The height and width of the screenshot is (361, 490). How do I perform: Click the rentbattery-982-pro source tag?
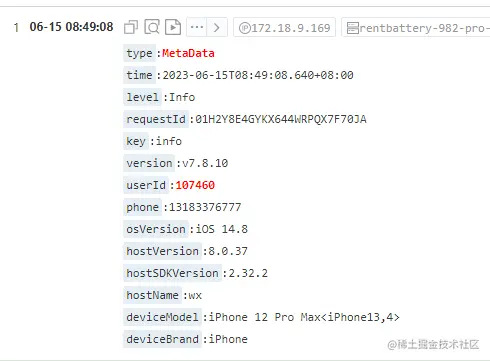click(x=417, y=27)
